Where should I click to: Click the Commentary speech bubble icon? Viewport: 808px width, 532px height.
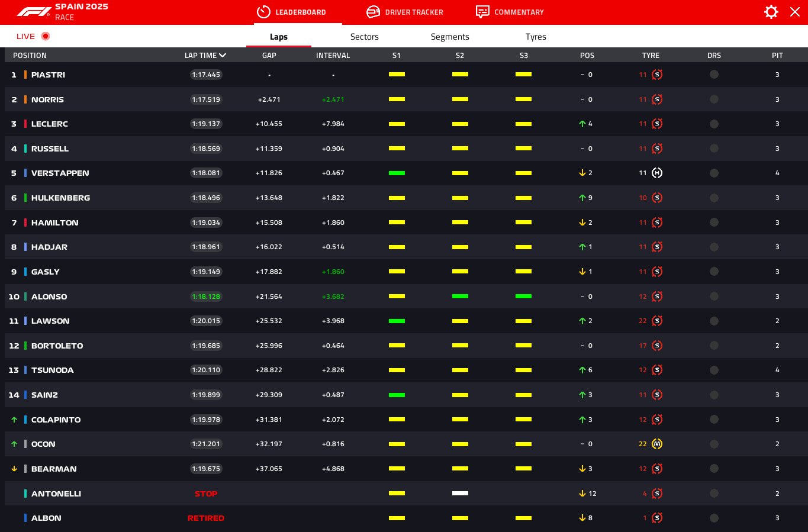coord(482,12)
